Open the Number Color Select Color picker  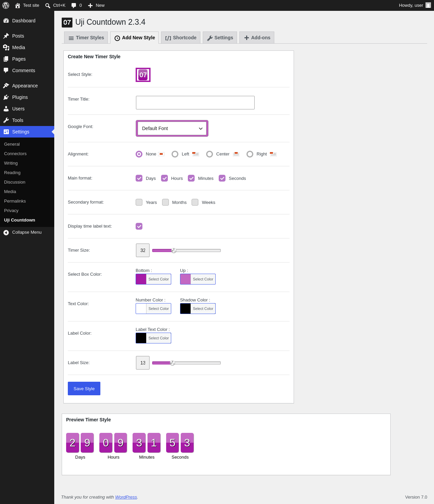coord(153,309)
